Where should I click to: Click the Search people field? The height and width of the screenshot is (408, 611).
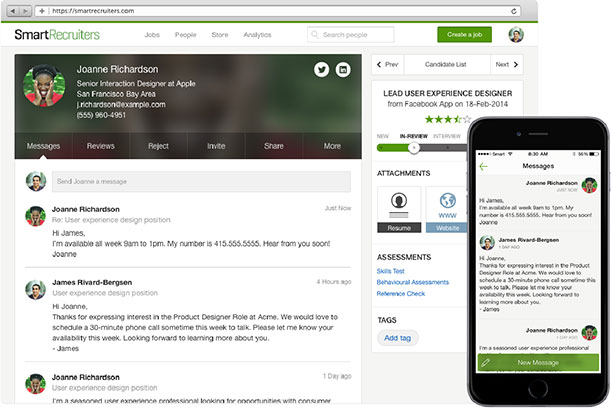(351, 35)
